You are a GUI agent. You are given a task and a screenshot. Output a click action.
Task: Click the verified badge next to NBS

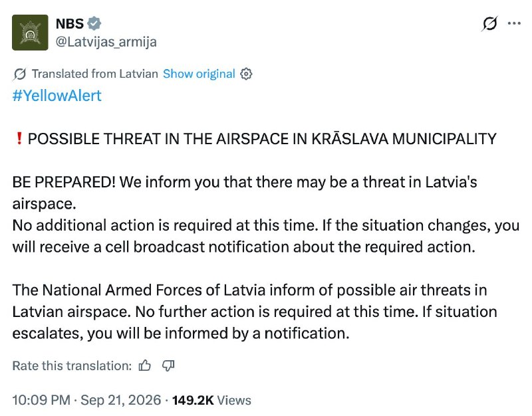tap(94, 24)
